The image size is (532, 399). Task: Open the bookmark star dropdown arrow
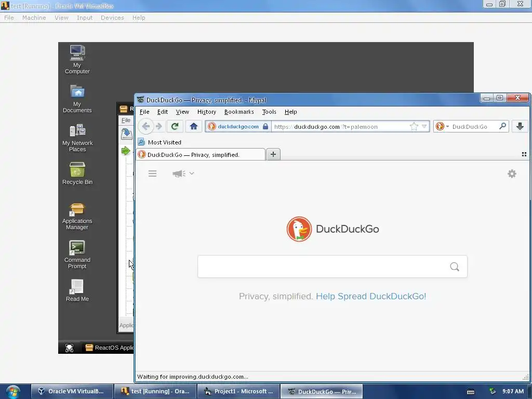pyautogui.click(x=424, y=127)
